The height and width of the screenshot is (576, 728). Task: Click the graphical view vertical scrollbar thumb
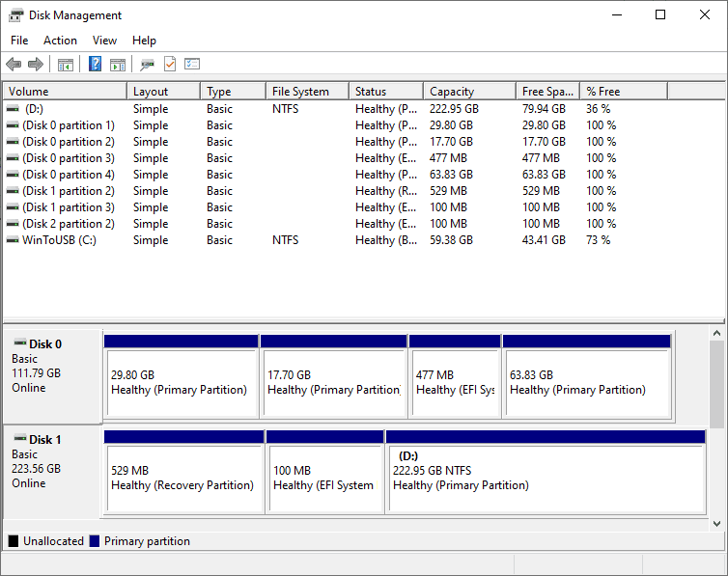(716, 384)
